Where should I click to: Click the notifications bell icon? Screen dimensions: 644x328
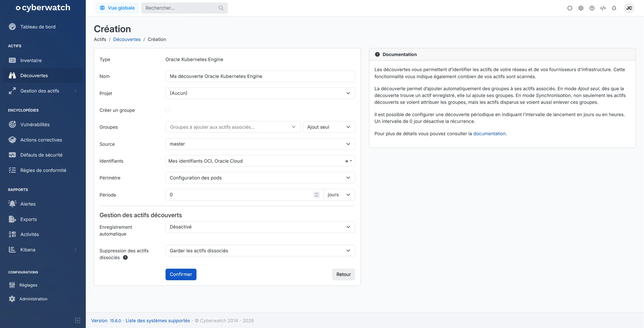click(x=614, y=8)
